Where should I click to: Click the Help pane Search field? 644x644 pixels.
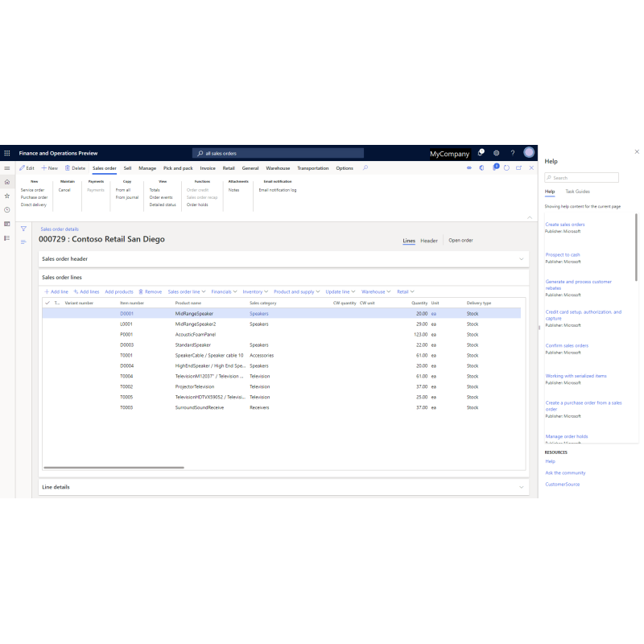click(x=581, y=177)
